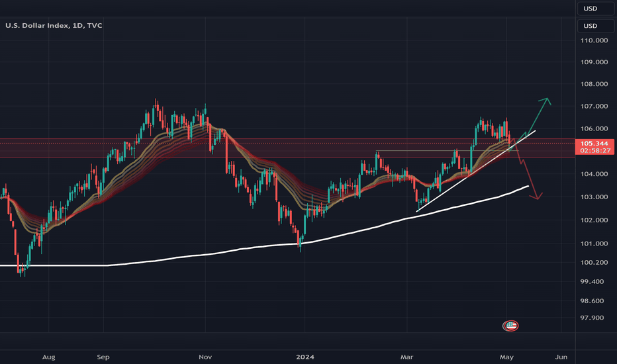Click the Sep label on time axis

coord(103,357)
